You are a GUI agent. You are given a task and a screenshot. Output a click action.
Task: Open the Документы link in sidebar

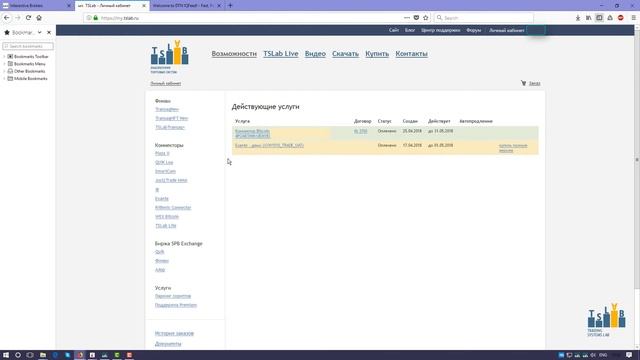coord(168,344)
